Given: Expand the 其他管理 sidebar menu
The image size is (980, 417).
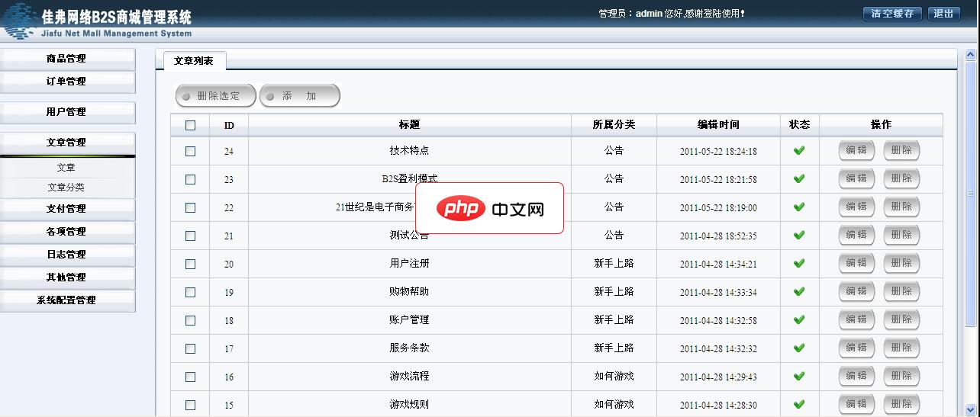Looking at the screenshot, I should pos(67,277).
